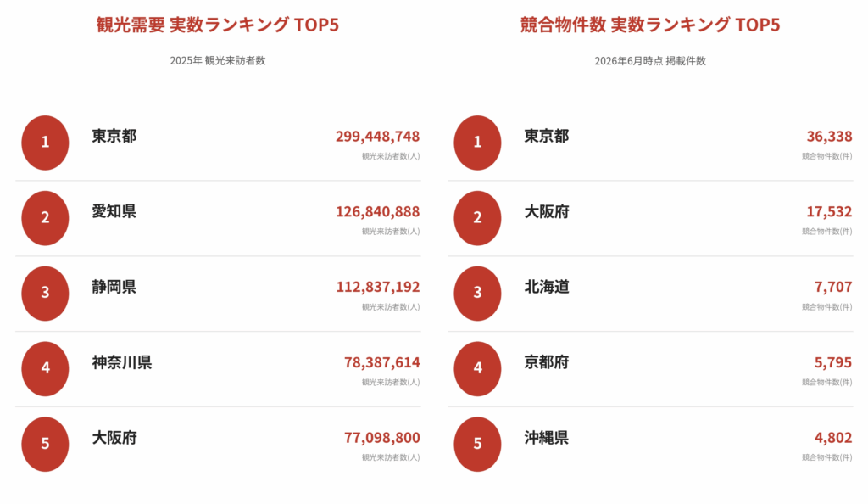Click rank 3 badge beside 北海道
This screenshot has height=504, width=868.
pos(478,294)
